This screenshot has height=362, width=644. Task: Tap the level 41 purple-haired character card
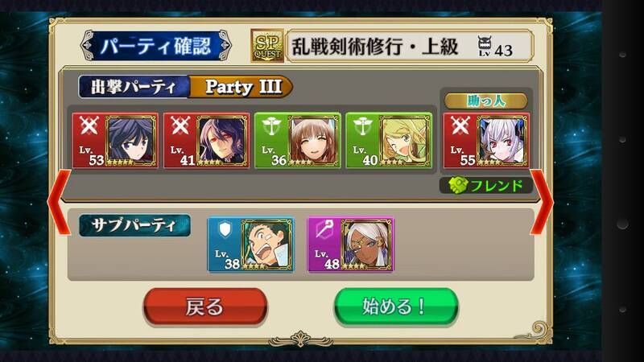click(207, 141)
